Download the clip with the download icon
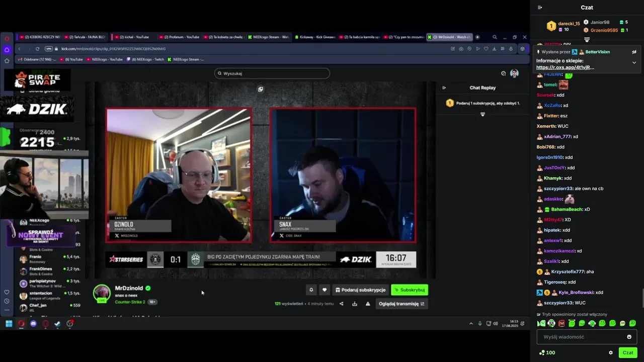This screenshot has height=362, width=644. coord(355,304)
